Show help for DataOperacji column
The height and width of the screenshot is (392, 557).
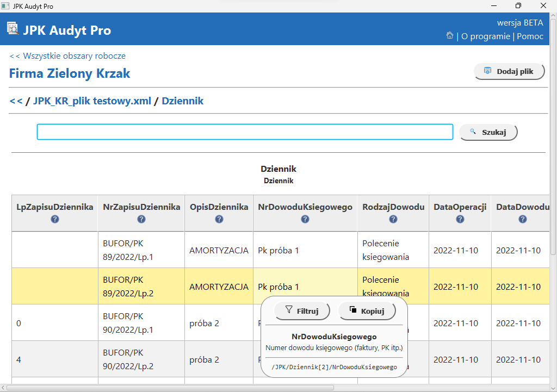coord(460,220)
